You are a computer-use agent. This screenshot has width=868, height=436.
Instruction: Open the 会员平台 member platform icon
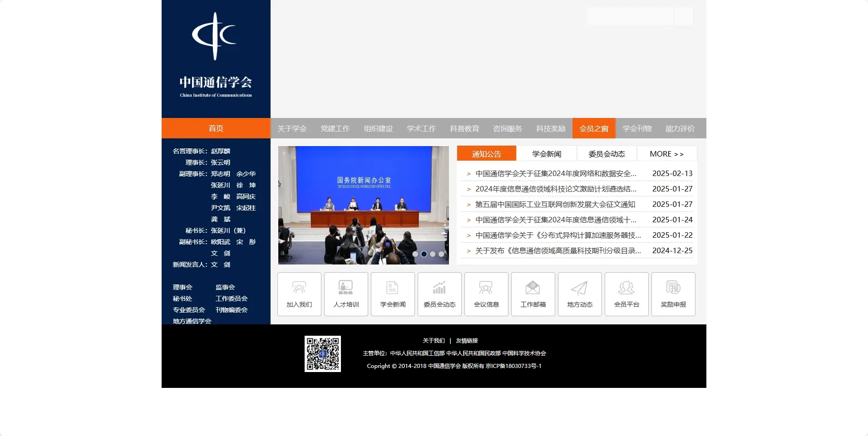click(626, 294)
